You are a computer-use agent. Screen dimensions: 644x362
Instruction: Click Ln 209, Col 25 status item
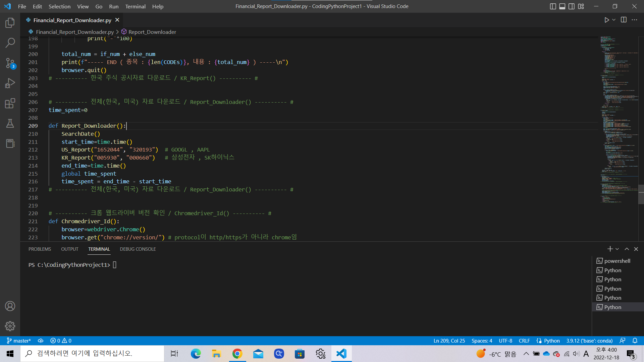(x=449, y=341)
